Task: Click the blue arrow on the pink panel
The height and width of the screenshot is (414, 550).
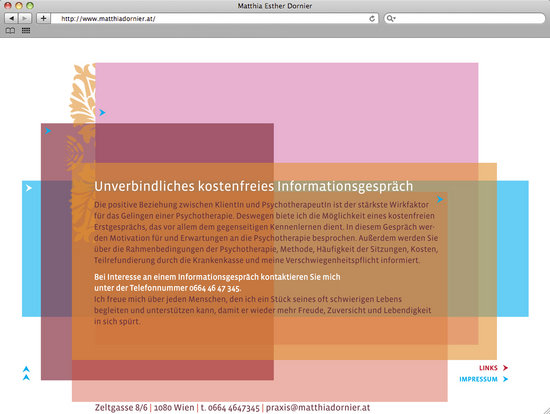Action: click(x=102, y=112)
